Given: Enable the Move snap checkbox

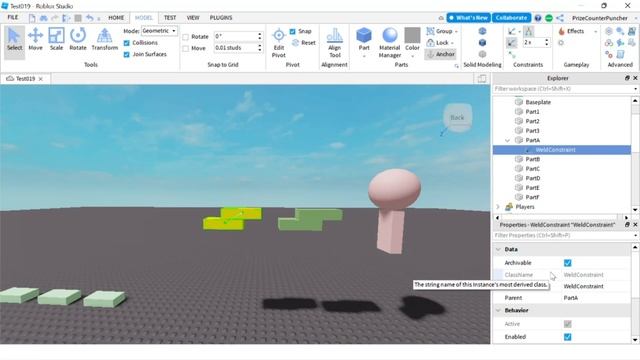Looking at the screenshot, I should click(186, 48).
